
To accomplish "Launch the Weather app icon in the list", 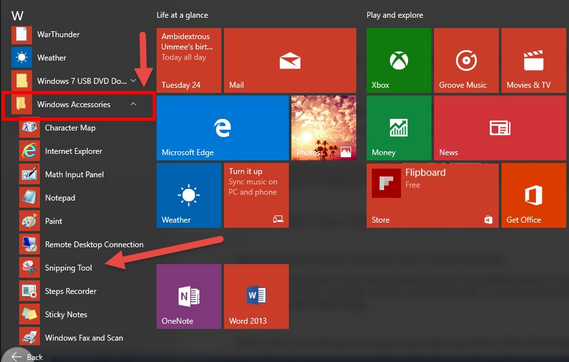I will click(21, 58).
